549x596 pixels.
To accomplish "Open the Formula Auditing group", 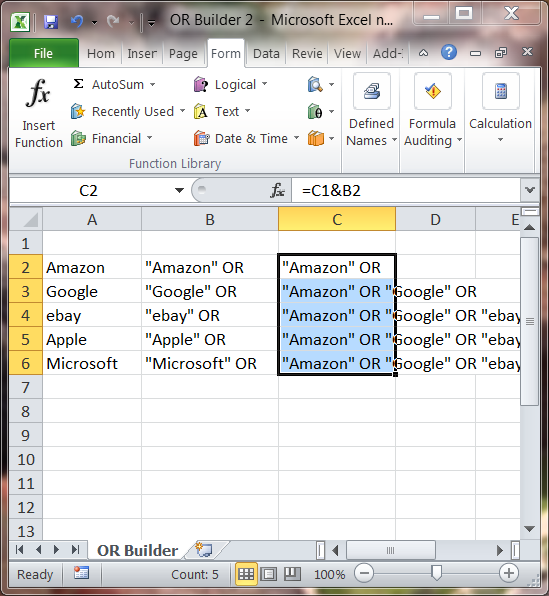I will coord(433,110).
